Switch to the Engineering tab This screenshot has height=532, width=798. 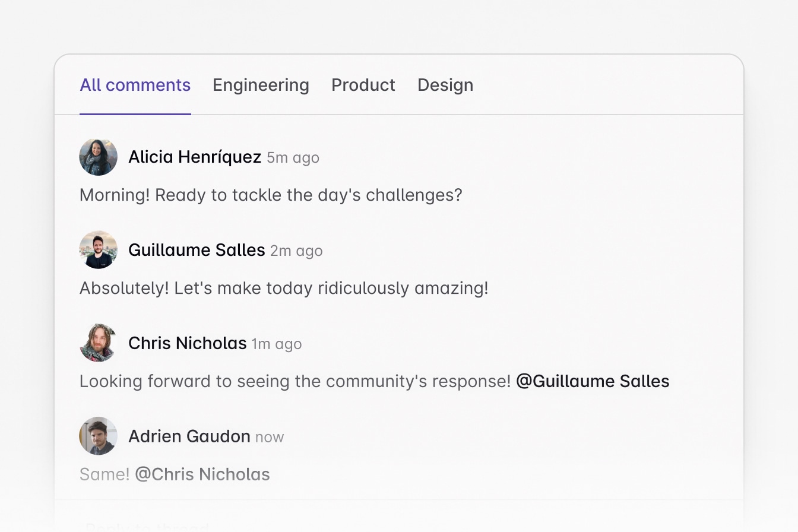(261, 84)
